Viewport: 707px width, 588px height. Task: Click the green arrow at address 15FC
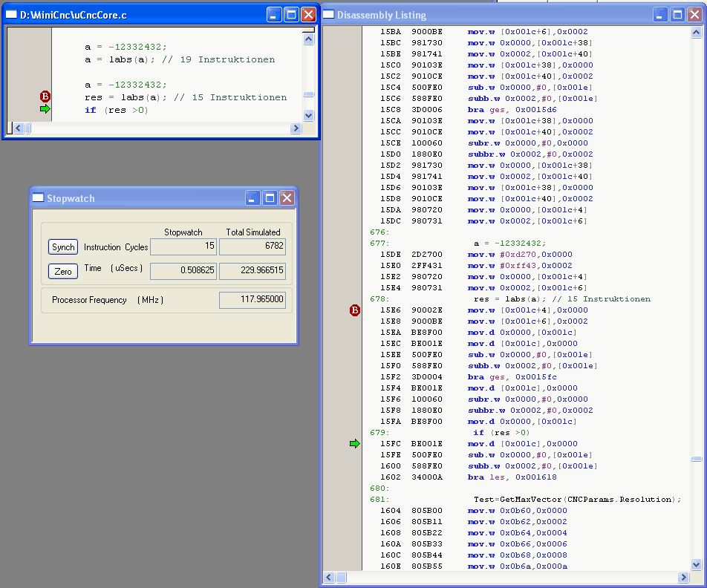[354, 444]
